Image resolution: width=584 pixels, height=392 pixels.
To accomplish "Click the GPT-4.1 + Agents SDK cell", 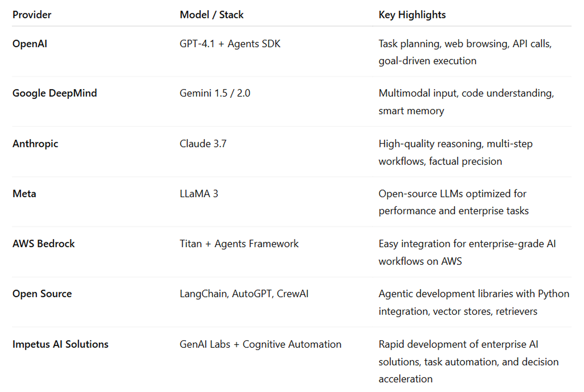I will 230,44.
